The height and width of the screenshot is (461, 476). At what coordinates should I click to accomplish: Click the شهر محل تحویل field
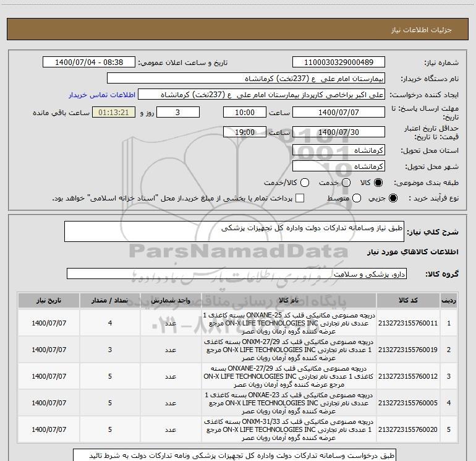[x=339, y=166]
